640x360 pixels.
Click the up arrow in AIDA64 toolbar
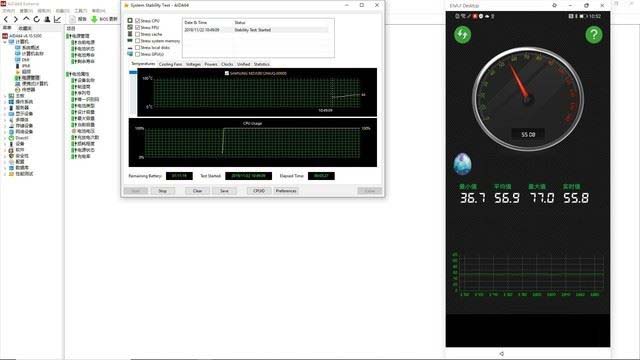[26, 19]
